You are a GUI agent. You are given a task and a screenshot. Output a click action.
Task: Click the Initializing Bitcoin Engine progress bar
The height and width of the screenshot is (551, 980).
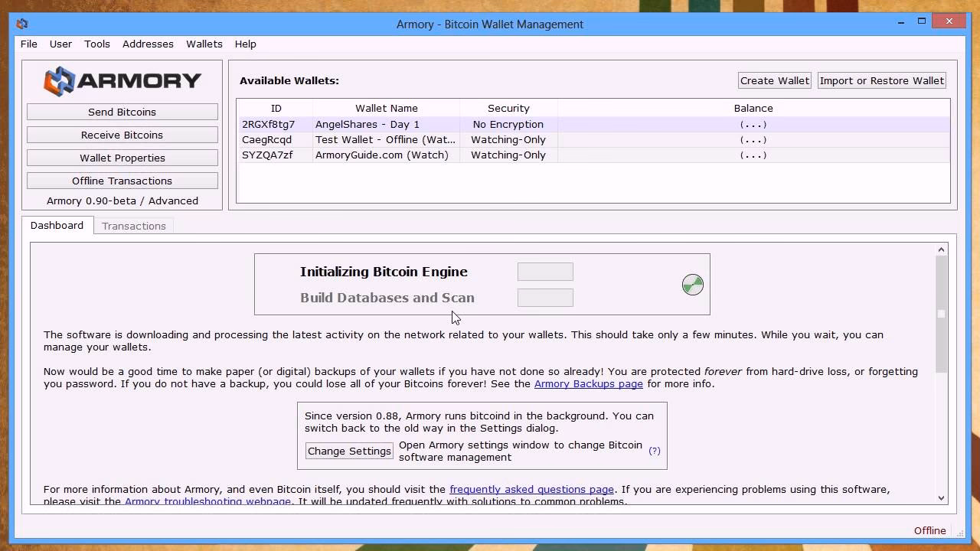(x=545, y=272)
